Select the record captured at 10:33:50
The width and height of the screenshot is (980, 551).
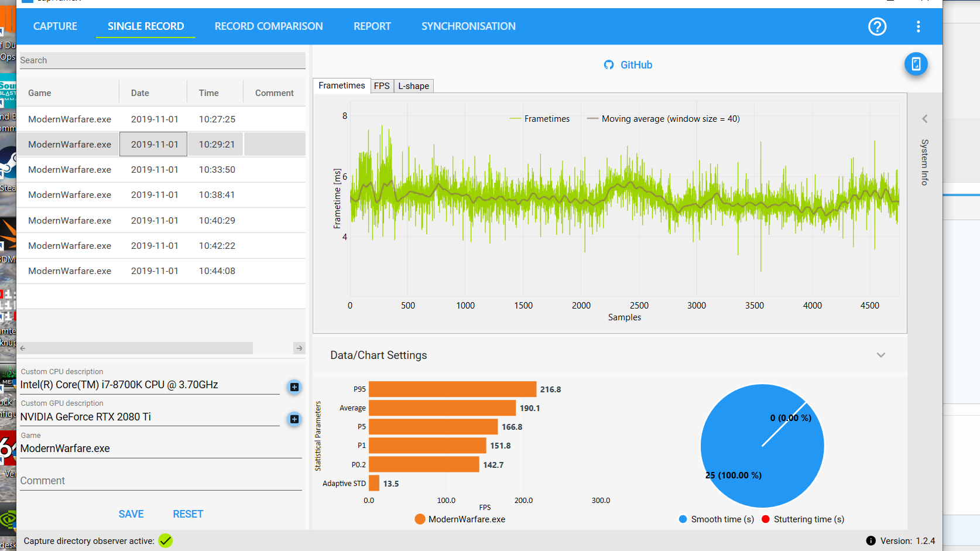161,170
